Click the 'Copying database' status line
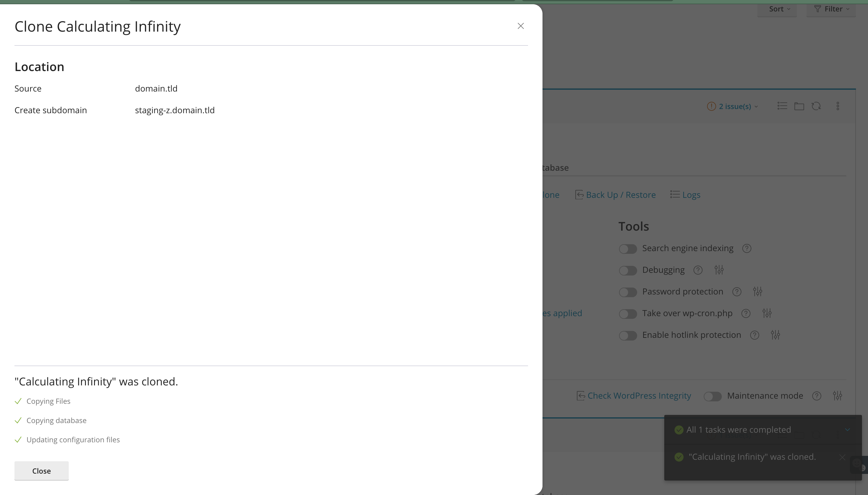The height and width of the screenshot is (495, 868). [x=56, y=421]
